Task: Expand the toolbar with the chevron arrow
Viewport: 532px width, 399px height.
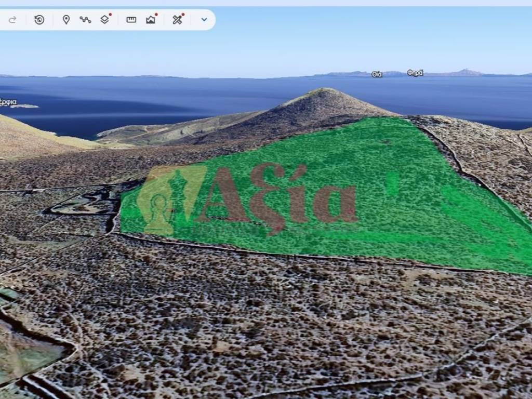Action: (204, 20)
